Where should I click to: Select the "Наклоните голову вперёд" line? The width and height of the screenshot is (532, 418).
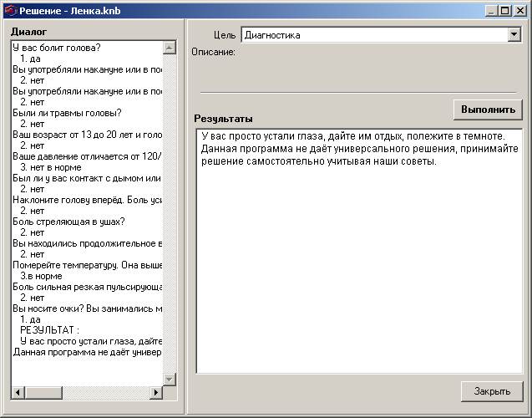[84, 200]
